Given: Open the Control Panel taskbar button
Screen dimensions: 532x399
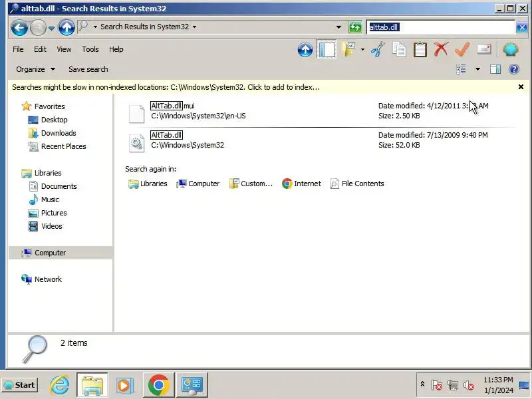Looking at the screenshot, I should (x=192, y=385).
